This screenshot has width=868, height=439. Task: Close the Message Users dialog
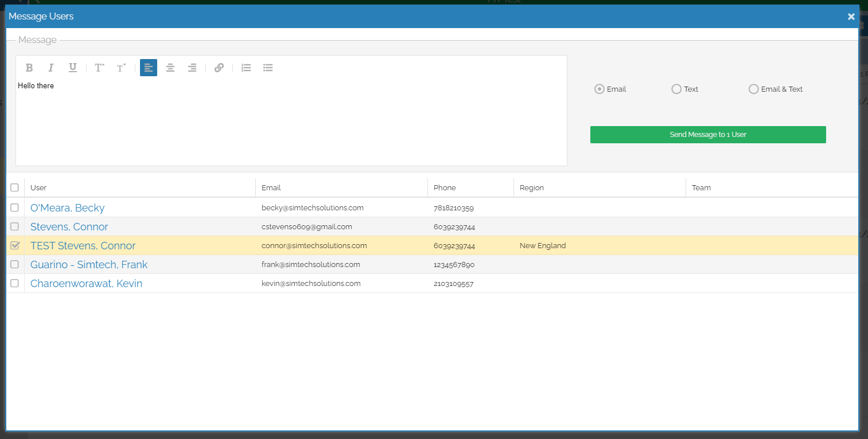pyautogui.click(x=851, y=17)
